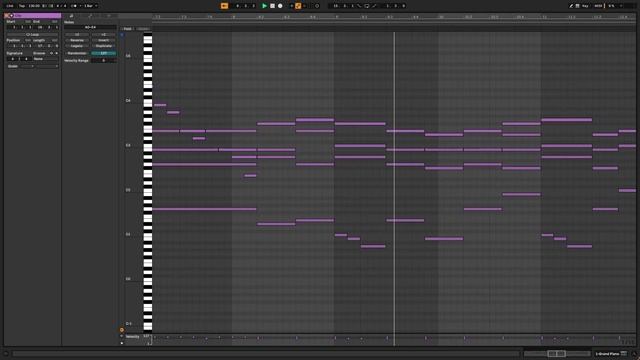The height and width of the screenshot is (360, 640).
Task: Click the Invert button
Action: click(103, 40)
